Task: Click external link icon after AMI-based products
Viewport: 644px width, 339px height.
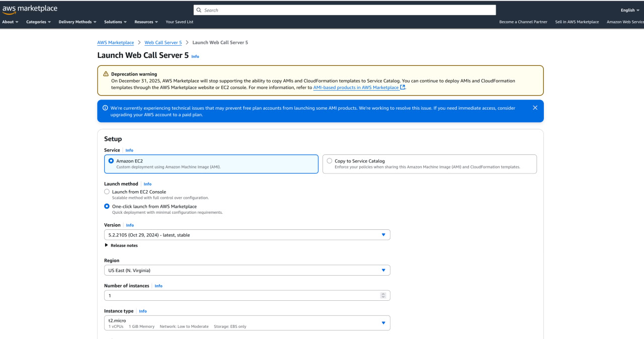Action: click(x=403, y=87)
